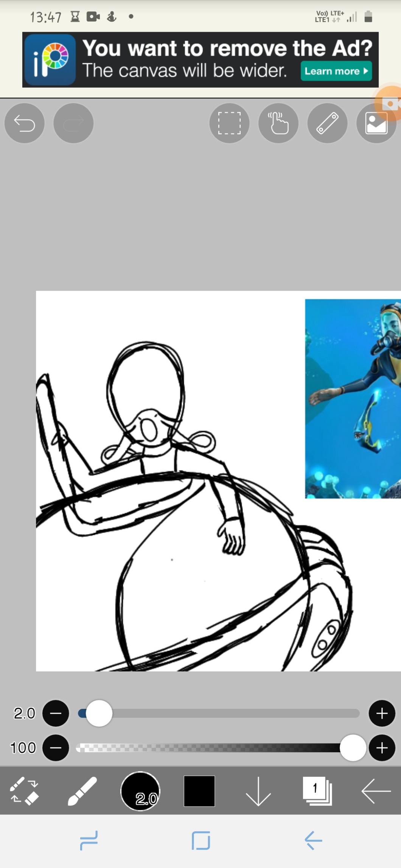Tap the subnautica reference image on canvas
The height and width of the screenshot is (868, 401).
[353, 398]
